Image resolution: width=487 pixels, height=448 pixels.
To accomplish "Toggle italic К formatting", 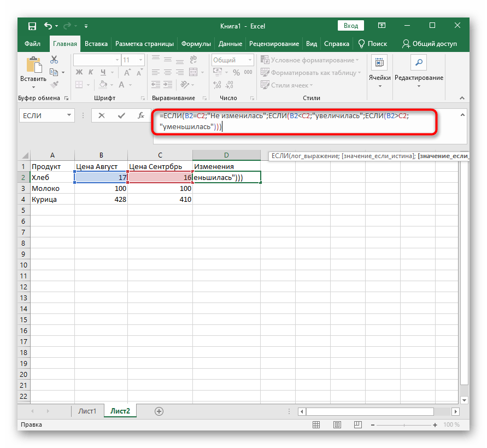I will [91, 72].
